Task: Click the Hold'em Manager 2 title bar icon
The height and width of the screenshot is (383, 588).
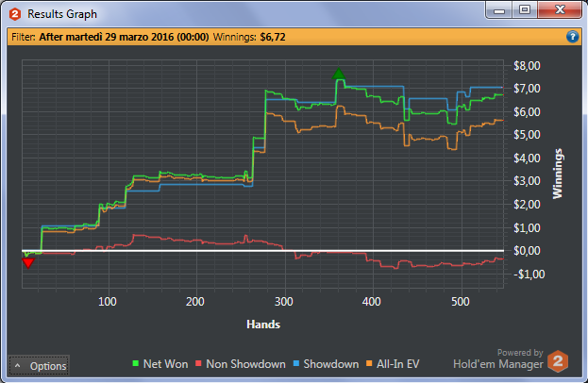Action: [x=15, y=14]
